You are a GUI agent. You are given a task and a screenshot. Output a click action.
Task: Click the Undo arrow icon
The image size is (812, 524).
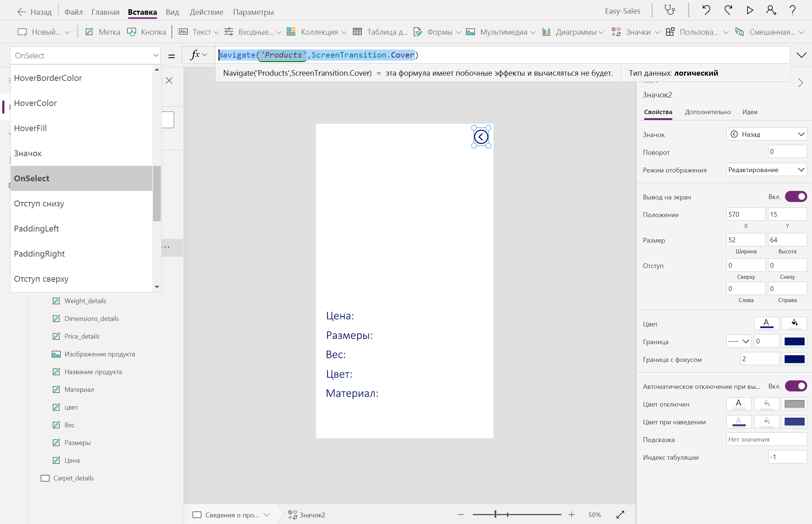[x=706, y=10]
